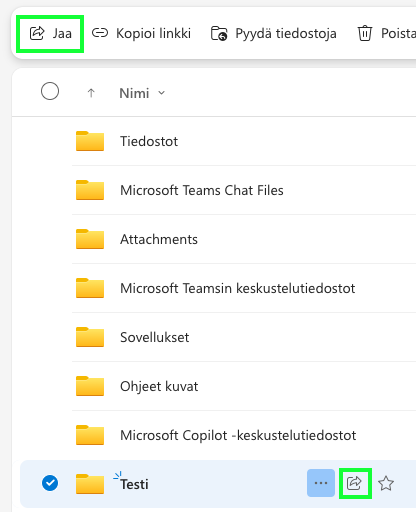Open the Sovellukset folder name
416x512 pixels.
pos(155,337)
